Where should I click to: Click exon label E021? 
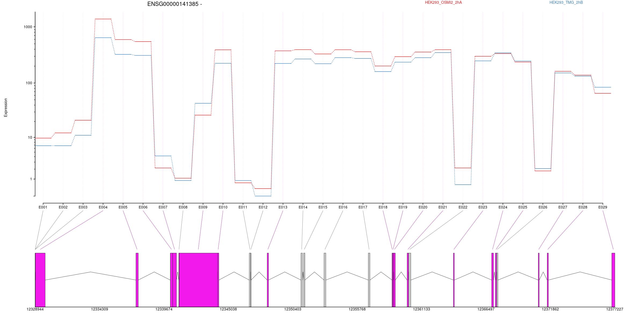point(443,207)
